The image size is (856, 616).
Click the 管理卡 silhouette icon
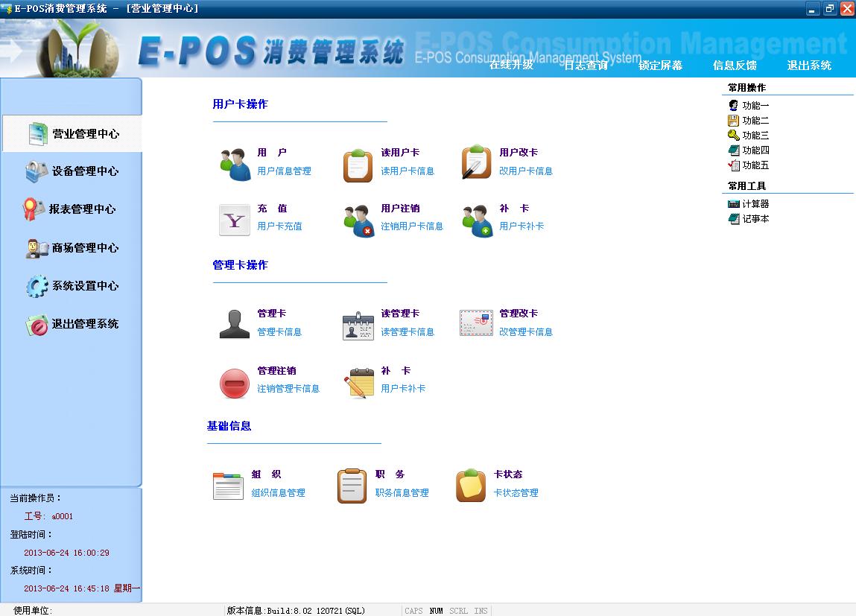235,325
